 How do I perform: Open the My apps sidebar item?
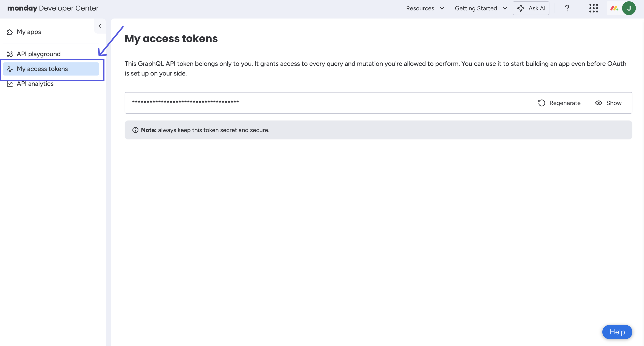(x=51, y=32)
